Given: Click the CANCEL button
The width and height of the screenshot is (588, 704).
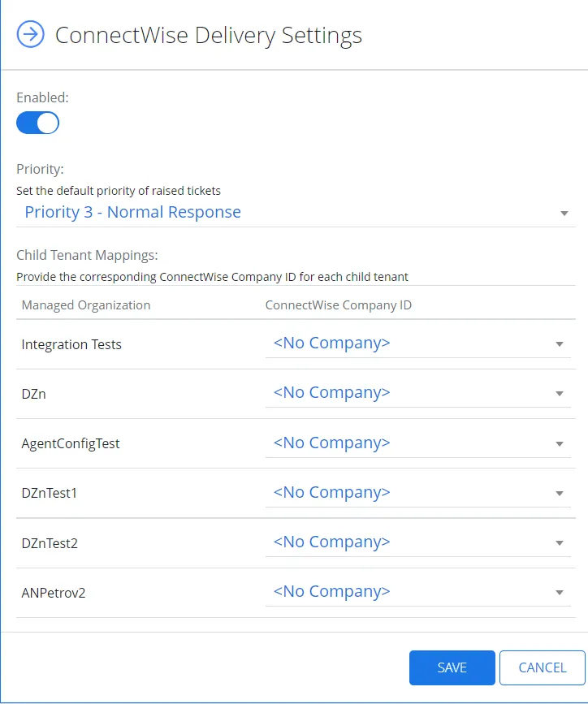Looking at the screenshot, I should (x=543, y=667).
